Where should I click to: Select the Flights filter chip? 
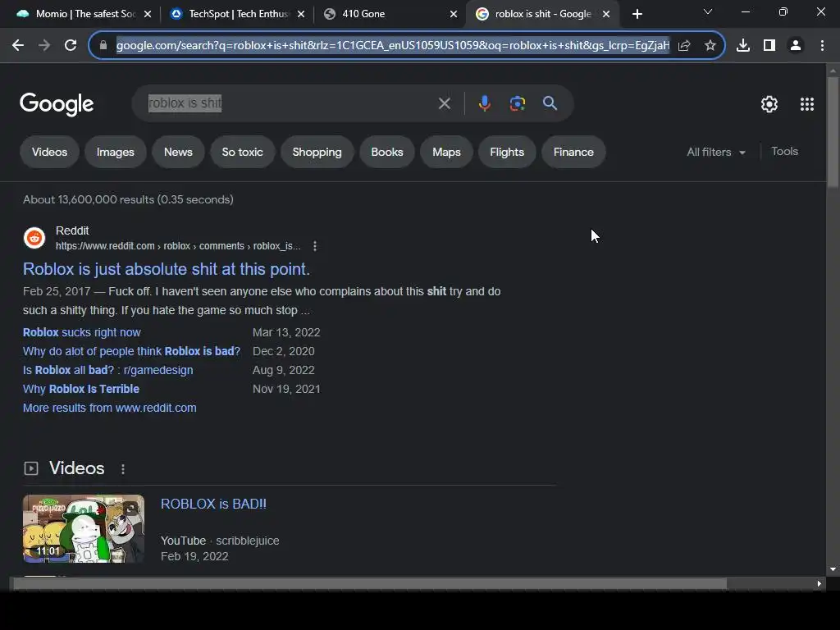[x=507, y=152]
